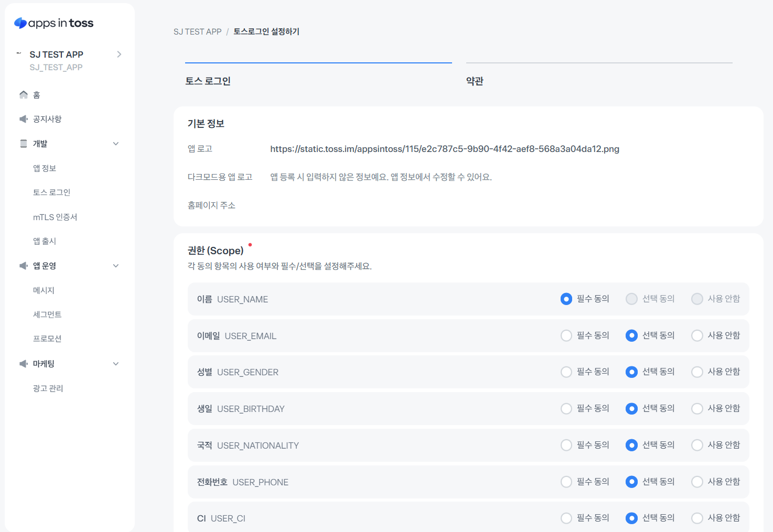Click the 앱 운영 megaphone icon
Screen dimensions: 773x532
point(24,266)
